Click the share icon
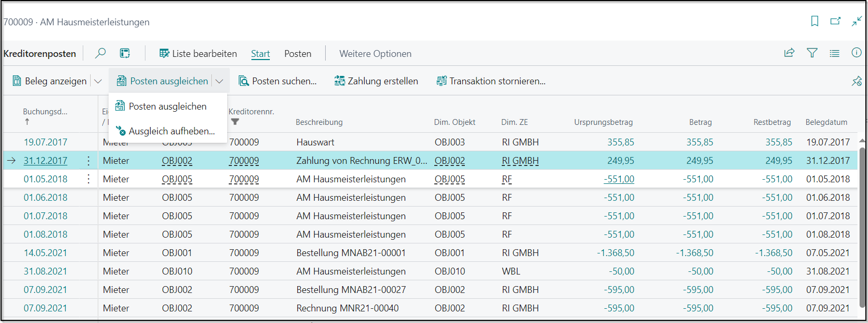 coord(789,53)
